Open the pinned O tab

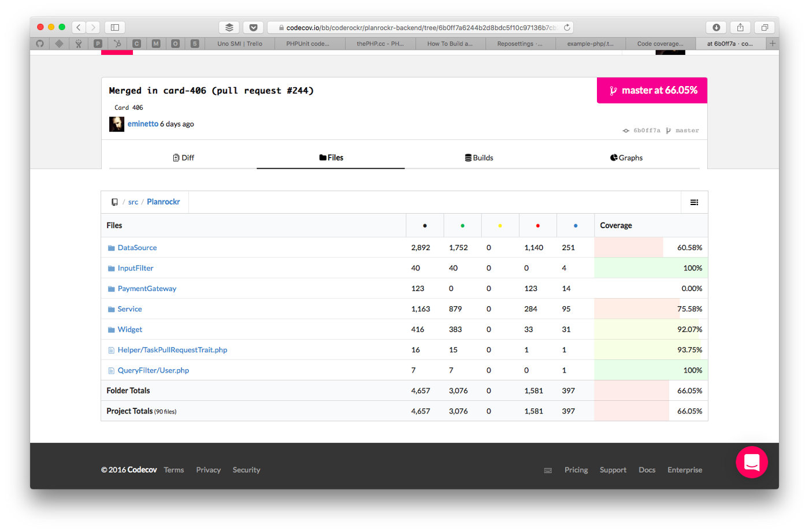pos(175,43)
